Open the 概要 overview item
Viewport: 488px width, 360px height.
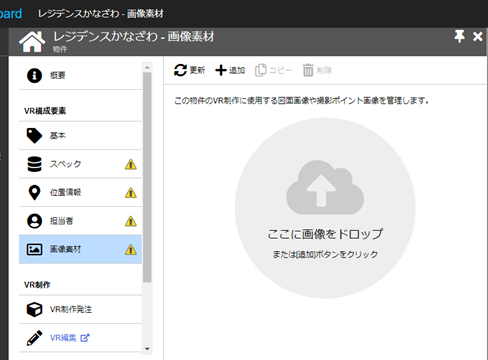80,75
